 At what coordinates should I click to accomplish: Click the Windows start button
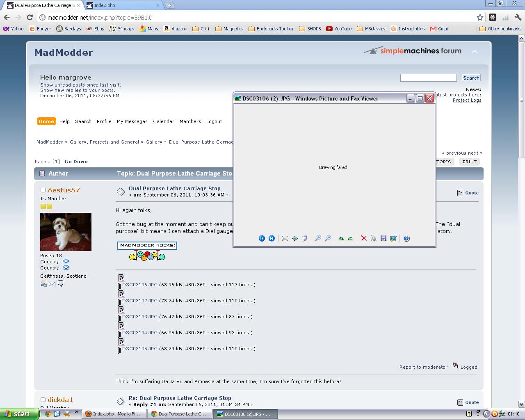[x=20, y=414]
